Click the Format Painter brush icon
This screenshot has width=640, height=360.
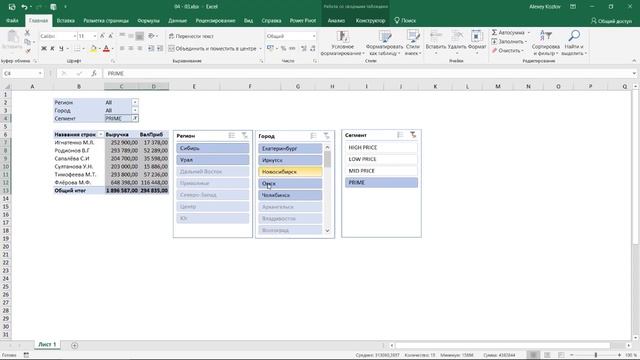pyautogui.click(x=28, y=51)
